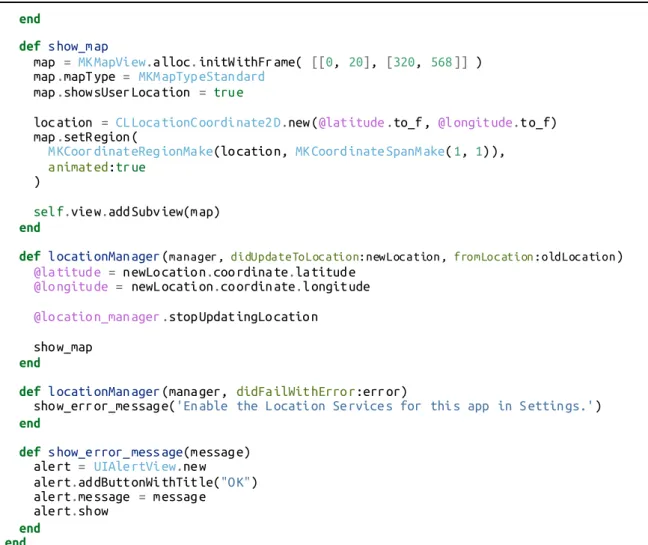Click newLocation.coordinate.longitude expression
The width and height of the screenshot is (648, 545).
250,286
